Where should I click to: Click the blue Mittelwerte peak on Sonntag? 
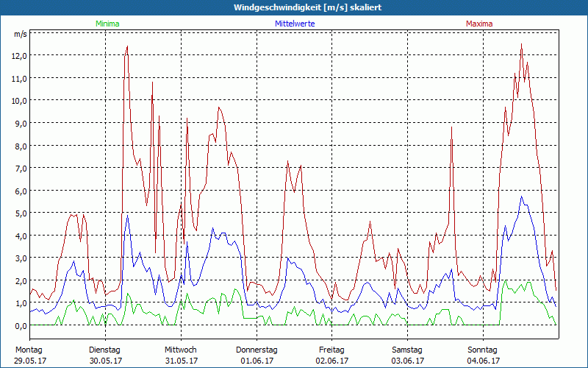(x=521, y=197)
